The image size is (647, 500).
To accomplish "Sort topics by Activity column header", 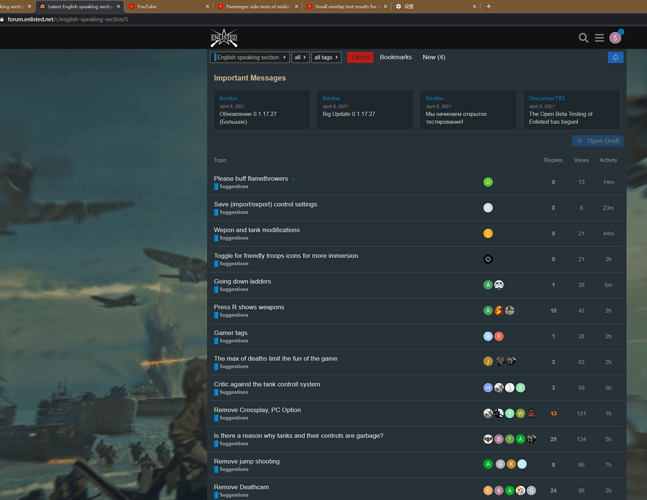I will tap(608, 160).
